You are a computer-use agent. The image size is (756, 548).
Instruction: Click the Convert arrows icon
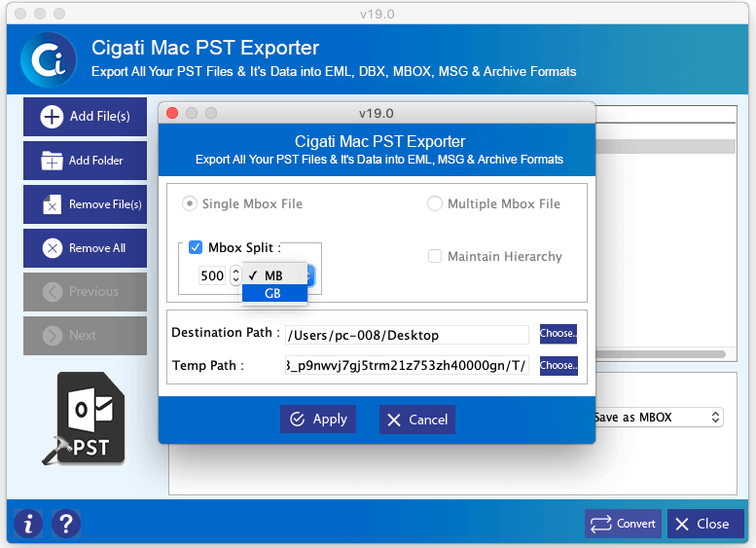tap(600, 524)
